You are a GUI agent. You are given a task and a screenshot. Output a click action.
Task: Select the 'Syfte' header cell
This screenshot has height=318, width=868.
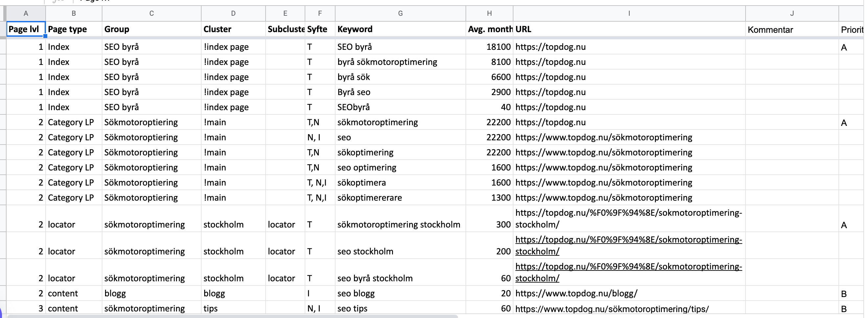(319, 29)
